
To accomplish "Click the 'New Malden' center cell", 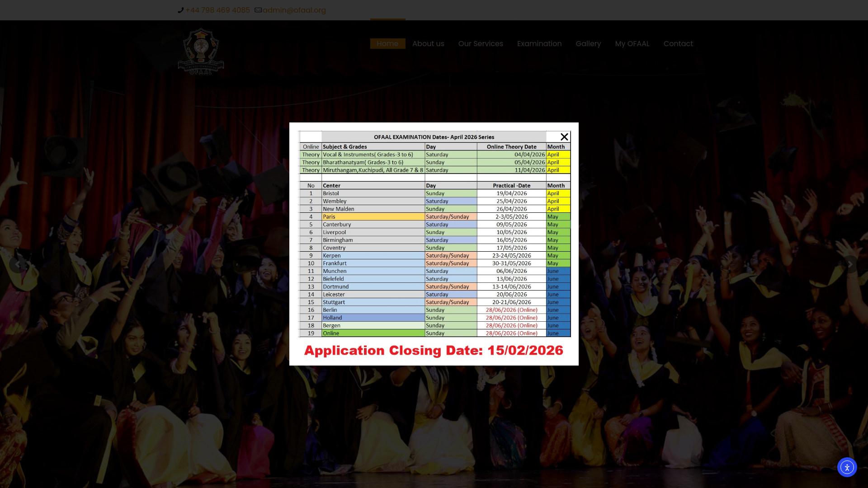I will [373, 209].
